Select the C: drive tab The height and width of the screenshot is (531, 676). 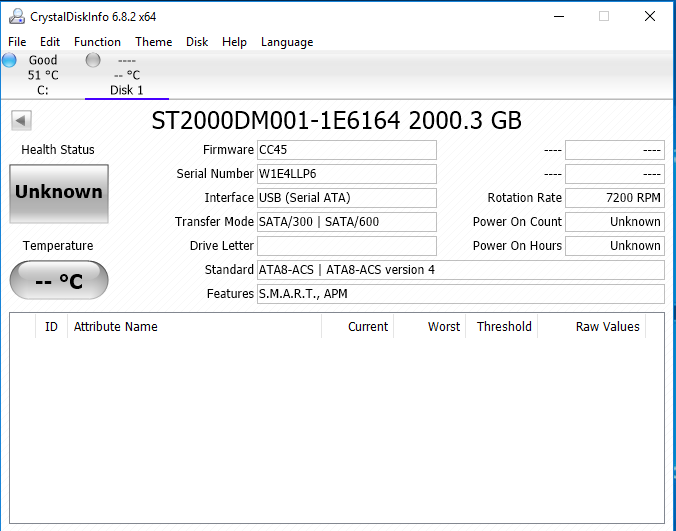click(x=43, y=75)
